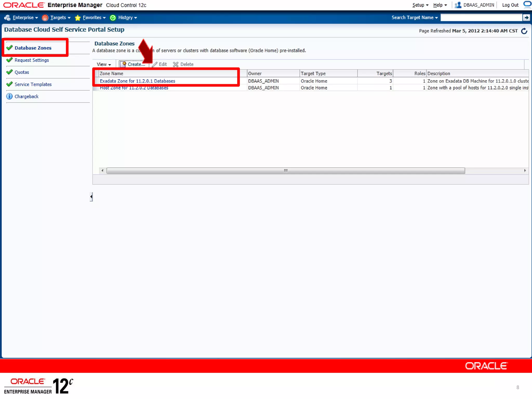Click the Delete X icon
The width and height of the screenshot is (532, 399).
[x=176, y=64]
